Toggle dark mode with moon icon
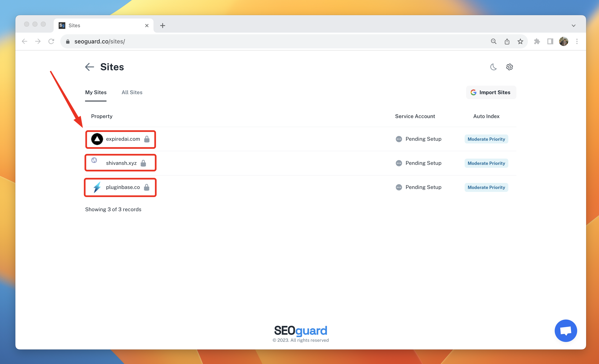599x364 pixels. click(x=493, y=67)
